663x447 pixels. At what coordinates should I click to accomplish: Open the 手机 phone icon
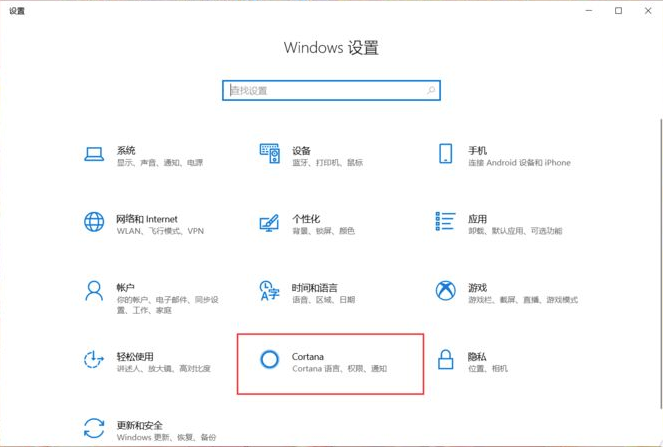coord(445,153)
